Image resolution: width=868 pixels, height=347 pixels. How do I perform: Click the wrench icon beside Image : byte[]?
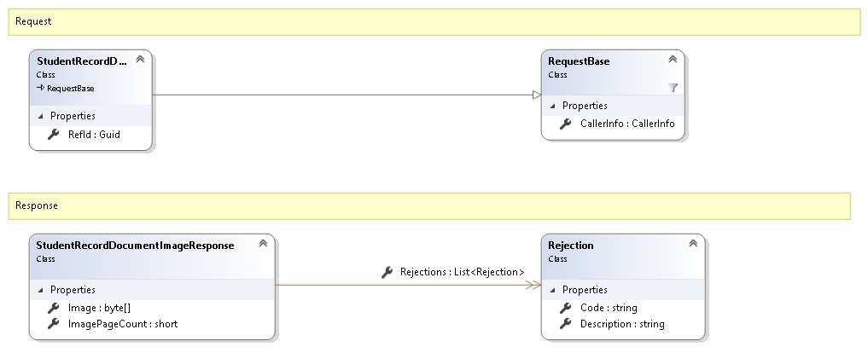tap(53, 308)
